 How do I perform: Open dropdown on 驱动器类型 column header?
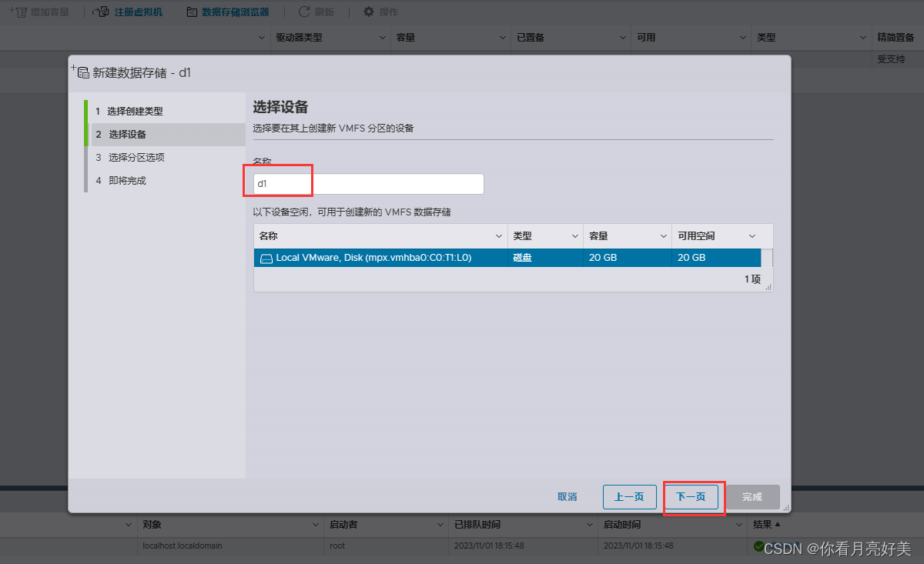[383, 37]
